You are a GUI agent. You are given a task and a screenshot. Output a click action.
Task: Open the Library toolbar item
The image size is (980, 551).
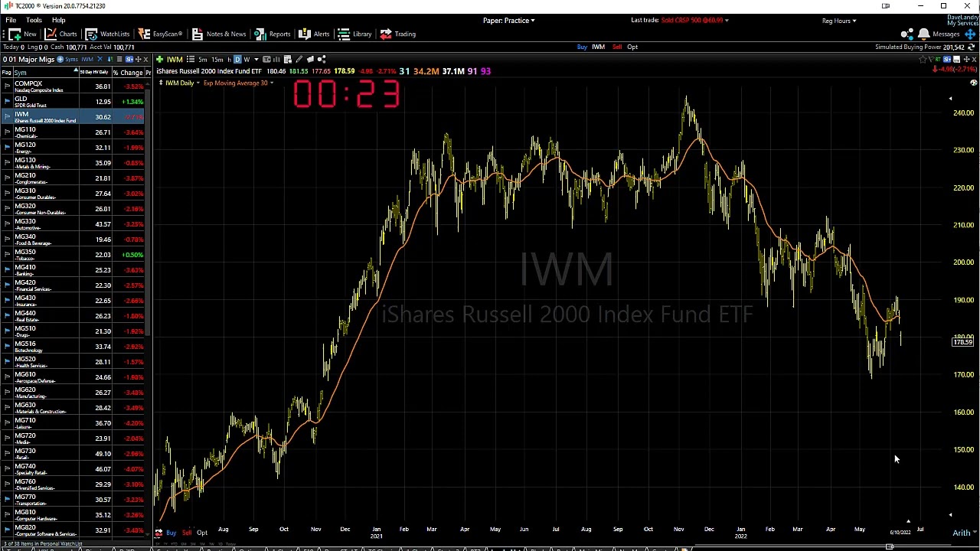(x=354, y=34)
